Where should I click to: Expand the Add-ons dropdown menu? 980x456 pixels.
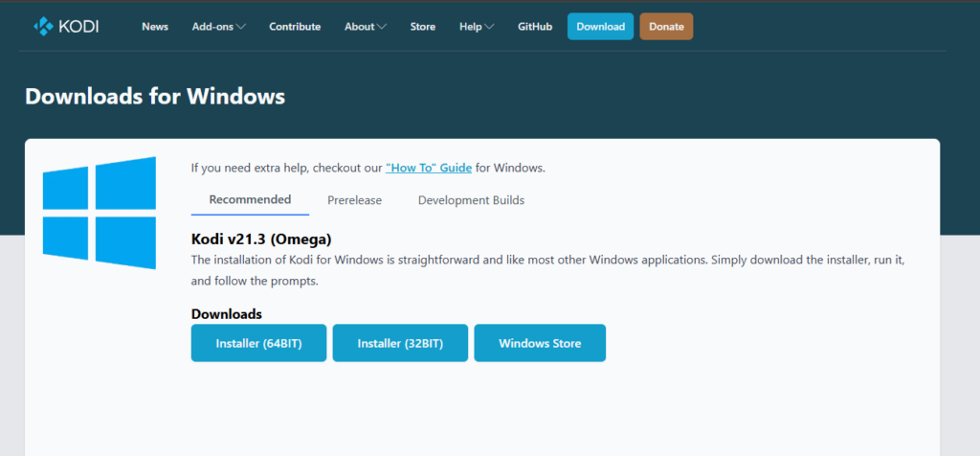click(218, 27)
